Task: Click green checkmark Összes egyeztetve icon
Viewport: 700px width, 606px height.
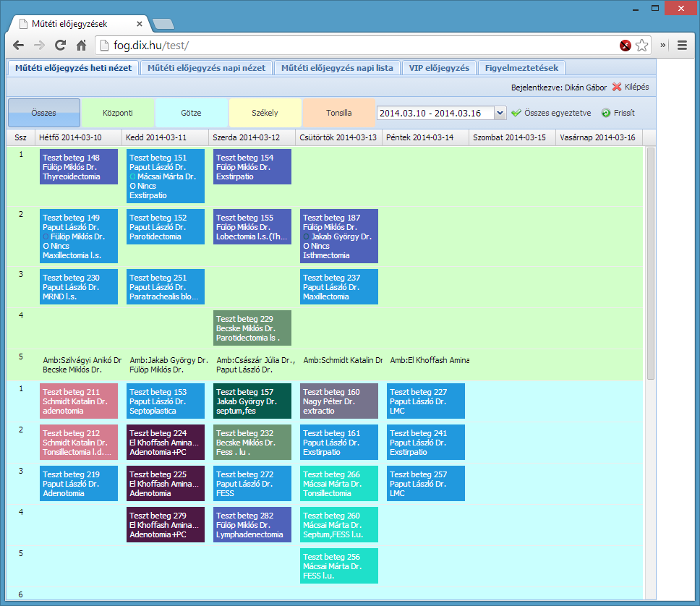Action: coord(516,113)
